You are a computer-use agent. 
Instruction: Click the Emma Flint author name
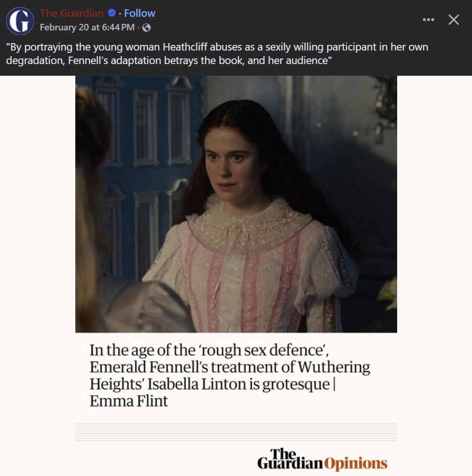point(129,401)
